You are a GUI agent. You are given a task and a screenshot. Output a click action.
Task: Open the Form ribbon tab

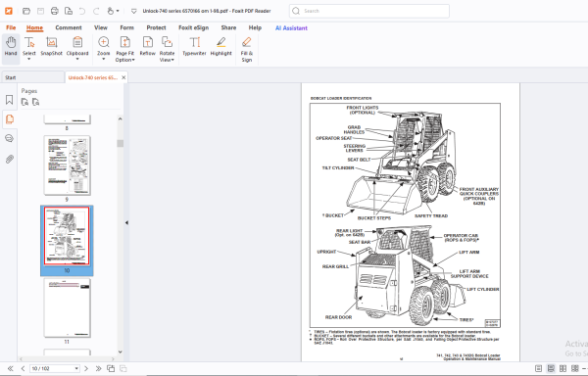point(126,27)
